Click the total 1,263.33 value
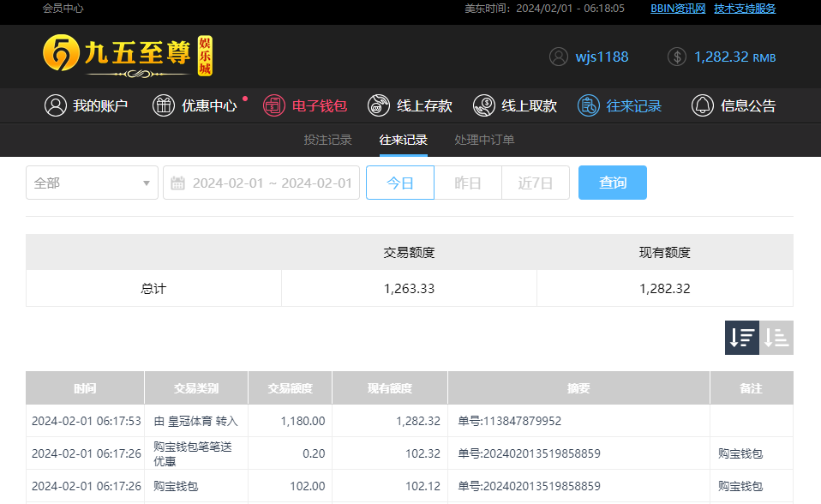Viewport: 821px width, 504px height. [409, 289]
